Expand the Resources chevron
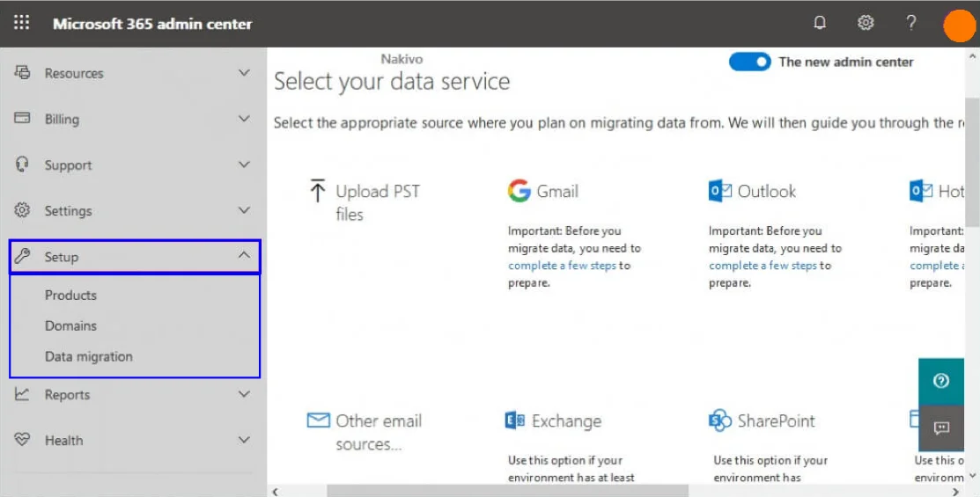 (x=244, y=72)
